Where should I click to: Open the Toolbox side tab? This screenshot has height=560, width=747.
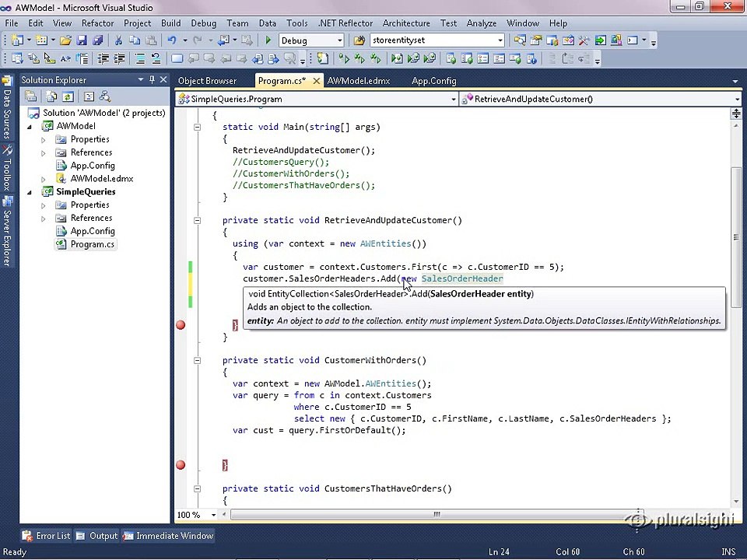click(7, 168)
